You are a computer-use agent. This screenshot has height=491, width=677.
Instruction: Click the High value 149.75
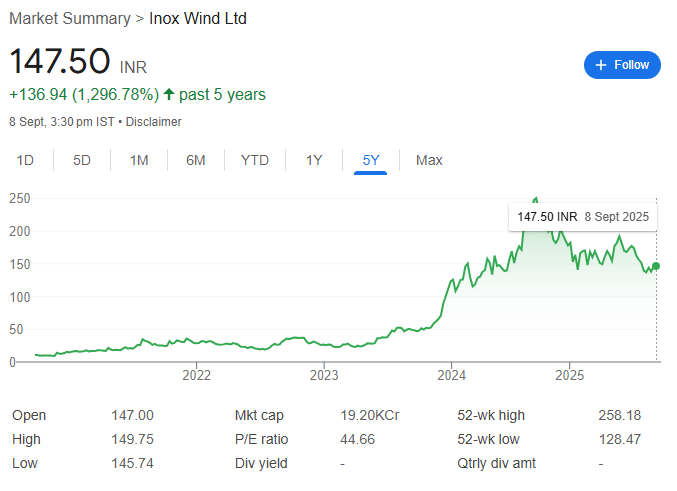click(x=133, y=439)
